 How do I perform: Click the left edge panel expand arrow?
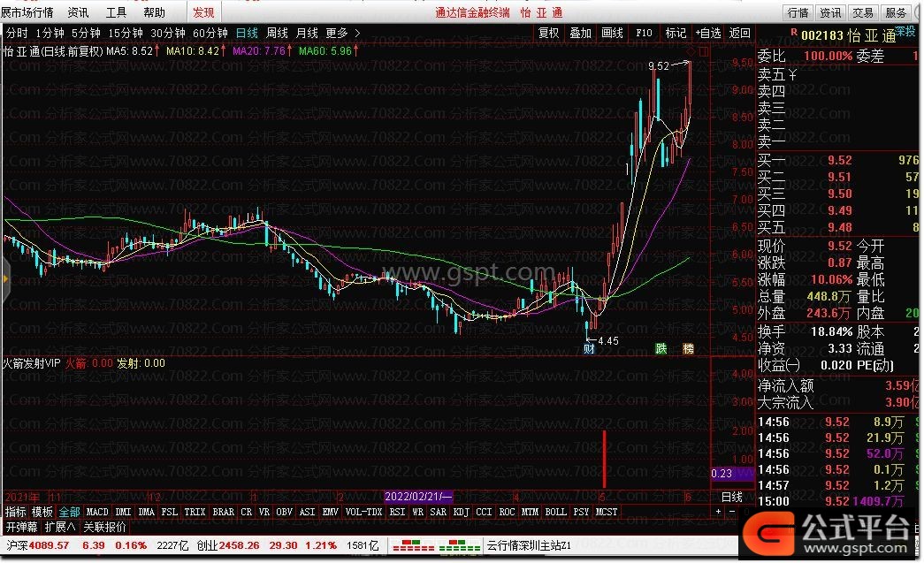5,278
